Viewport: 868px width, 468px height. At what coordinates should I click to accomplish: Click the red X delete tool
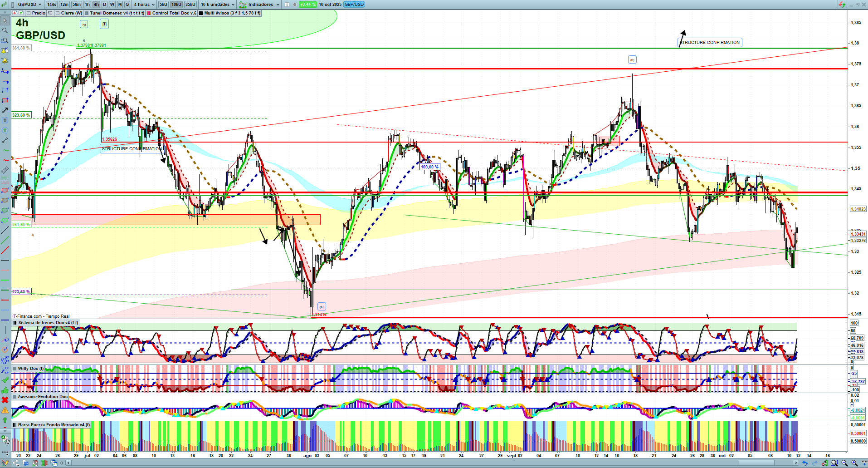tap(5, 400)
